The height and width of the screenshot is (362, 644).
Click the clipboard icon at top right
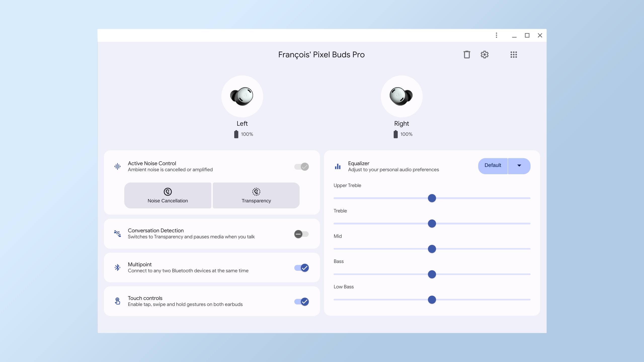tap(467, 54)
